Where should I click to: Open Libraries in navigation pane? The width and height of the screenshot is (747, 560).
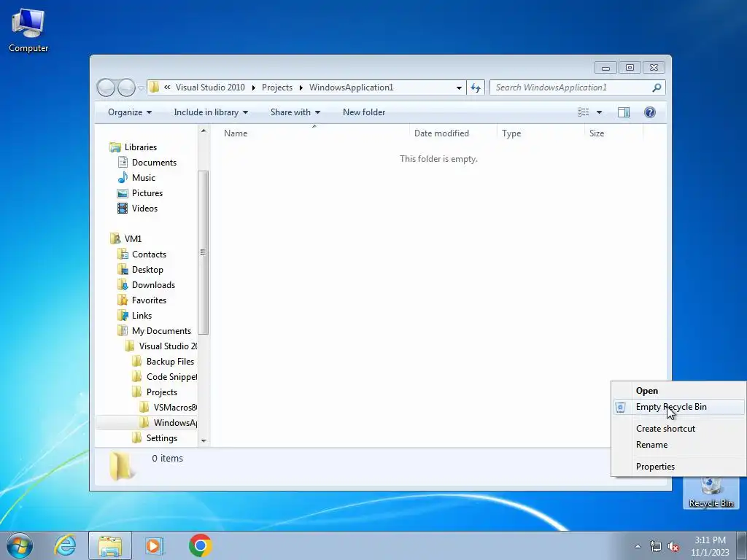[140, 147]
